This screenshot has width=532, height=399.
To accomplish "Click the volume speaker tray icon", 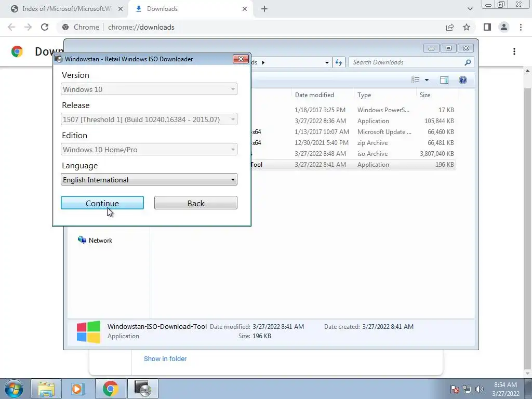I will 479,389.
